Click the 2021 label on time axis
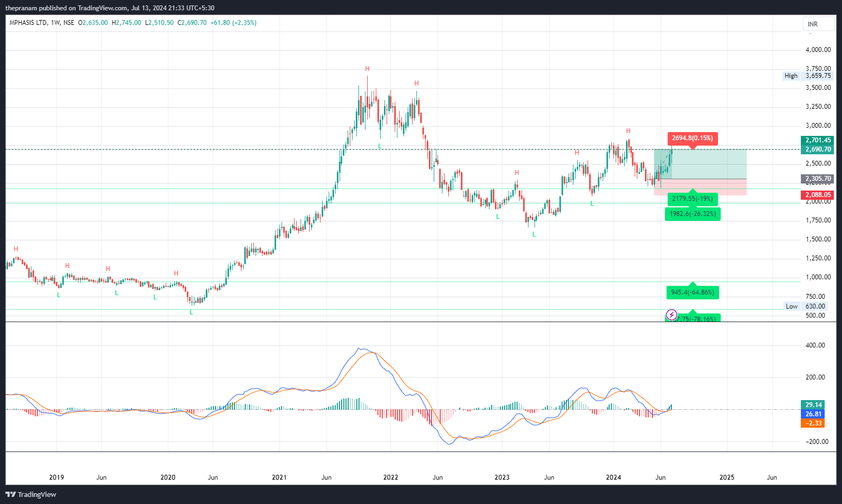 pos(279,477)
